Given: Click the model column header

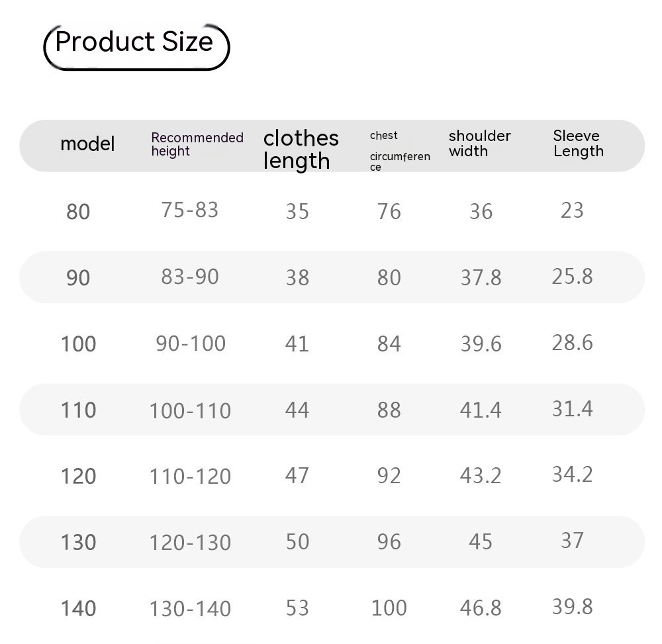Looking at the screenshot, I should tap(87, 144).
